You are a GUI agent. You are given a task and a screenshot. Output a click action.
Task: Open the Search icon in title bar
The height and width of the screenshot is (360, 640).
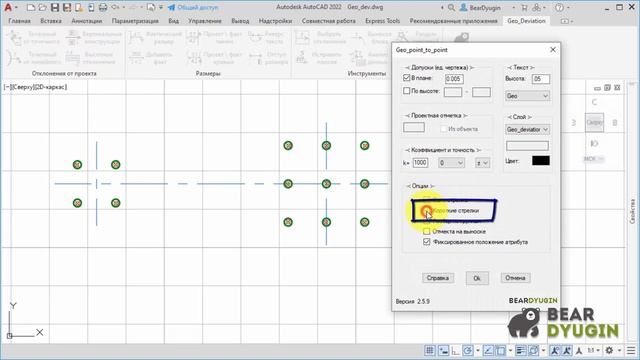(x=451, y=7)
